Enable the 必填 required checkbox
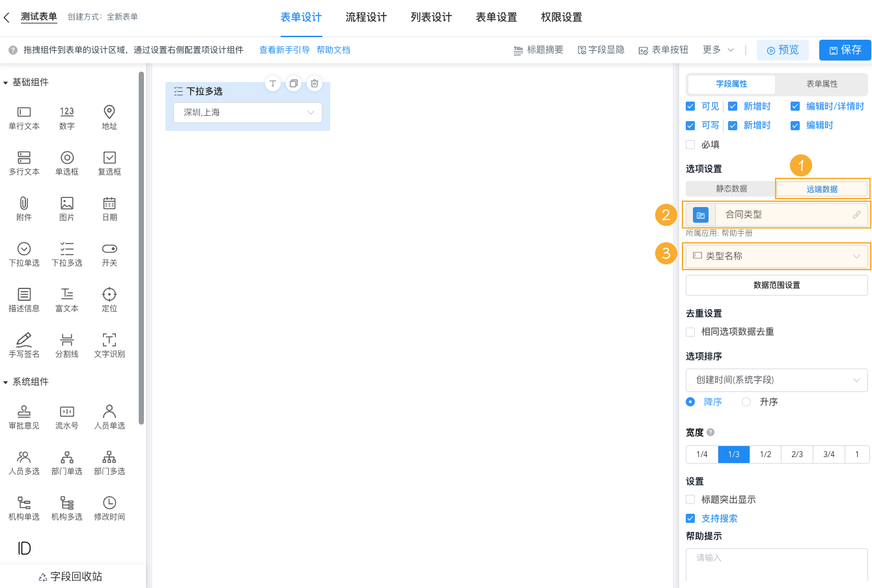This screenshot has height=588, width=872. [690, 145]
